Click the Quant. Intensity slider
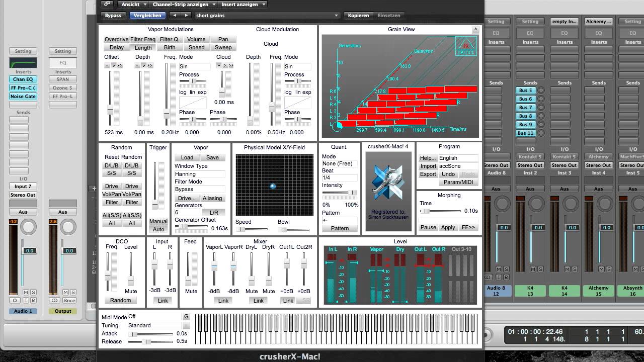The width and height of the screenshot is (644, 362). tap(340, 193)
